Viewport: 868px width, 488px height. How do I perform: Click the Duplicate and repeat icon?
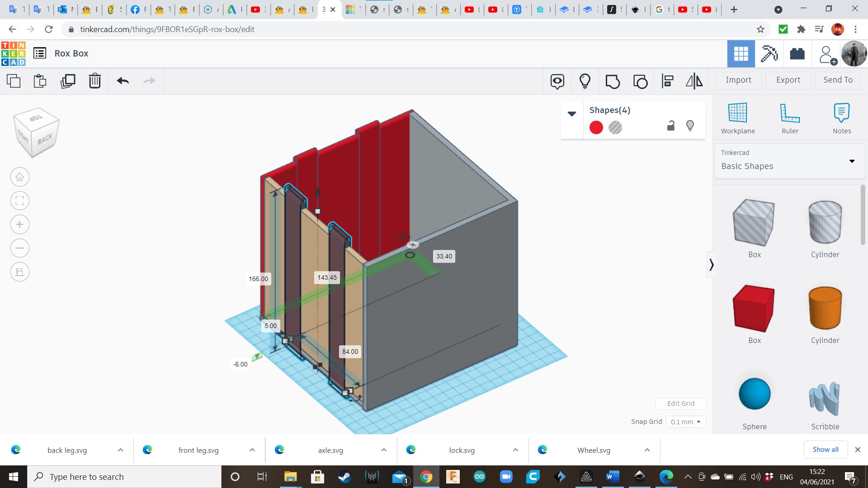point(68,81)
